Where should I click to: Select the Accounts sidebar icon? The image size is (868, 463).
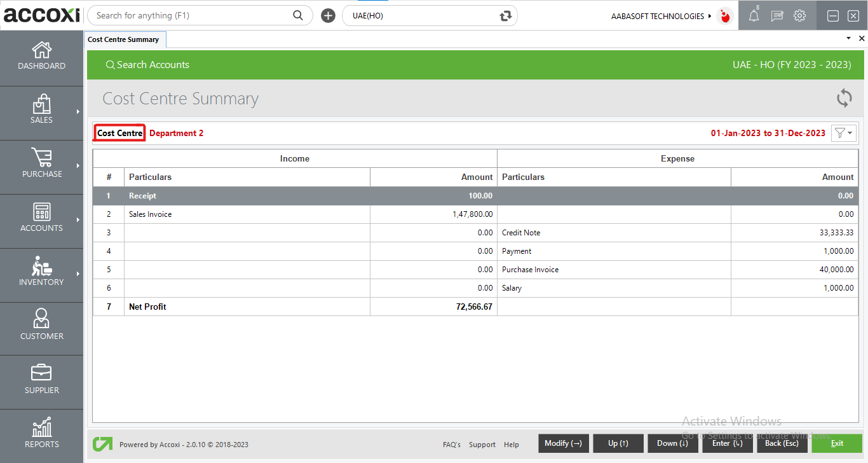[41, 218]
